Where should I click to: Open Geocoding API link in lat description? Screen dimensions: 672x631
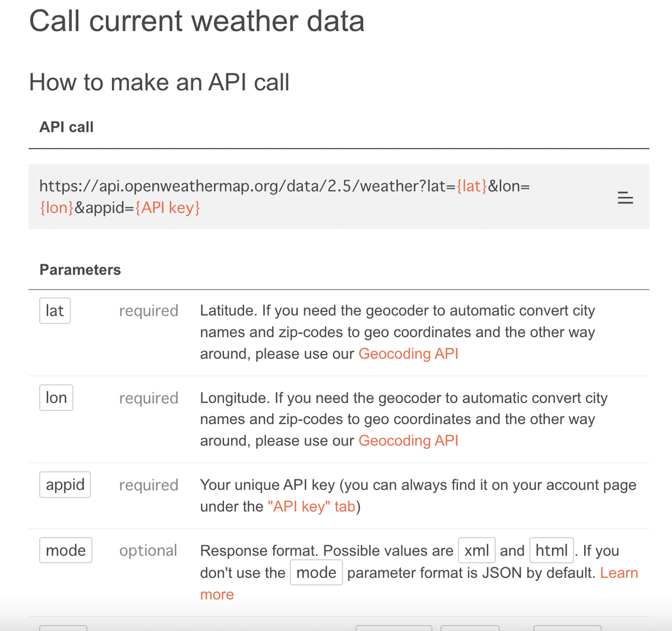(408, 354)
